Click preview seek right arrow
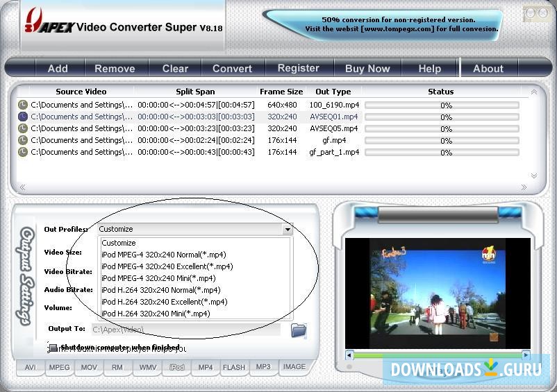Image resolution: width=557 pixels, height=392 pixels. coord(526,355)
